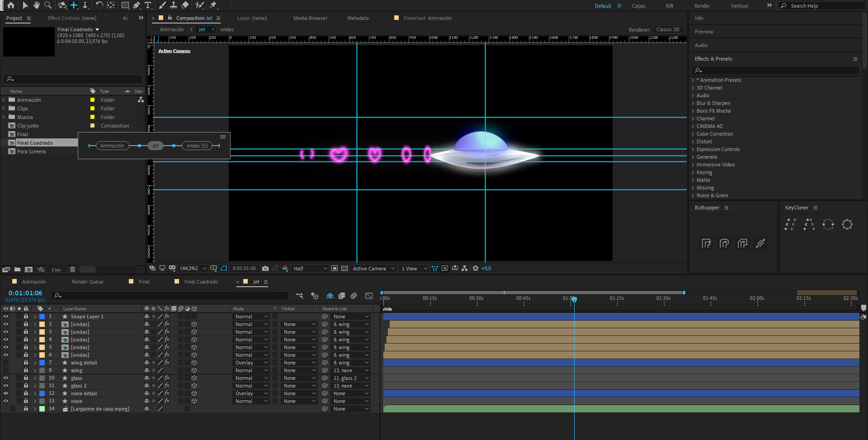Select the Type (T) tool

point(148,5)
